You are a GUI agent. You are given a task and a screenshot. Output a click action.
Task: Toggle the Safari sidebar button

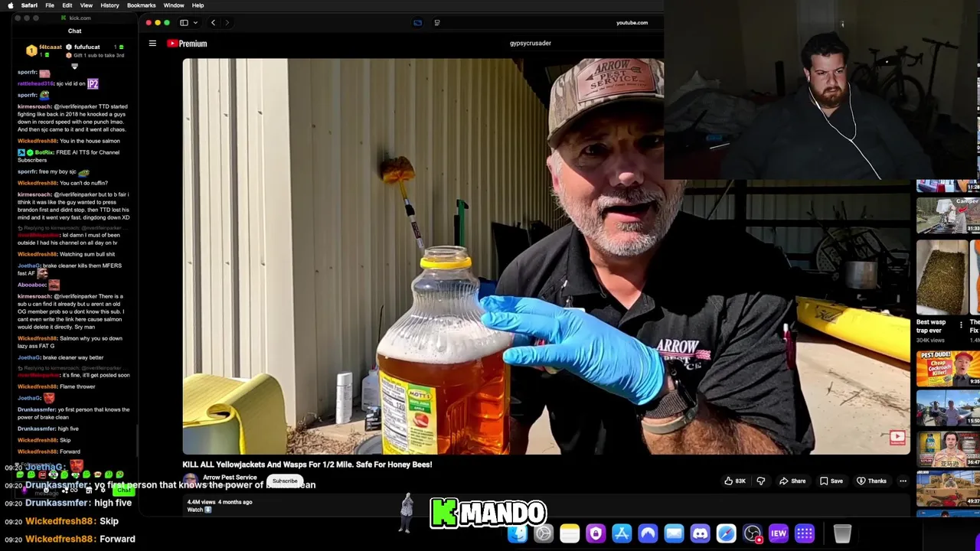pyautogui.click(x=184, y=23)
